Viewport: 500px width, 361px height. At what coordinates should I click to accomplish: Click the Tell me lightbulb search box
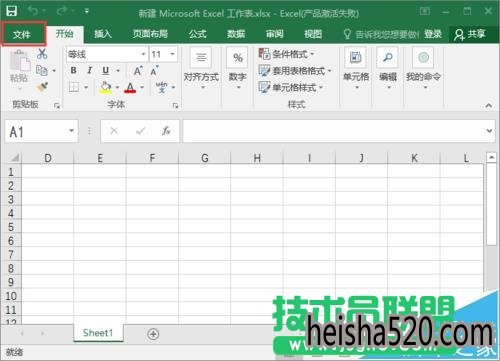pos(381,34)
